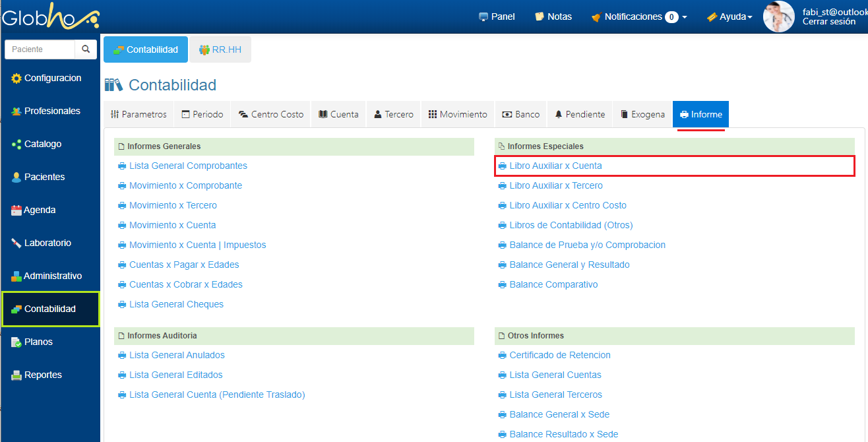Viewport: 868px width, 442px height.
Task: Open the Exogena tab
Action: 642,114
